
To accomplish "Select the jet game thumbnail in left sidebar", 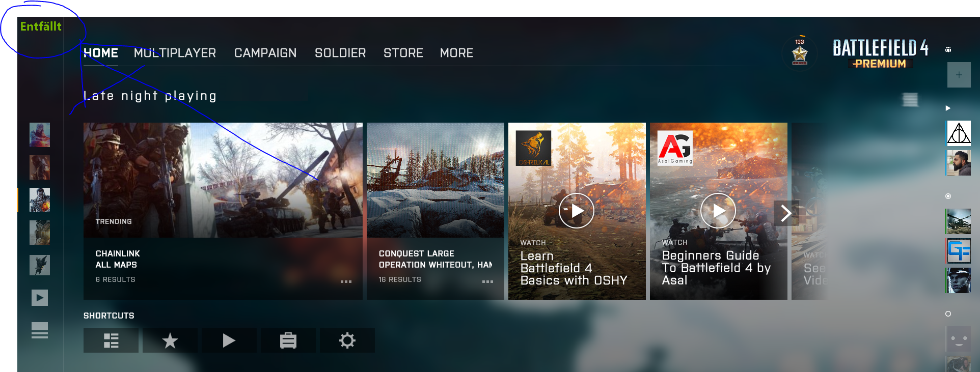I will click(40, 265).
